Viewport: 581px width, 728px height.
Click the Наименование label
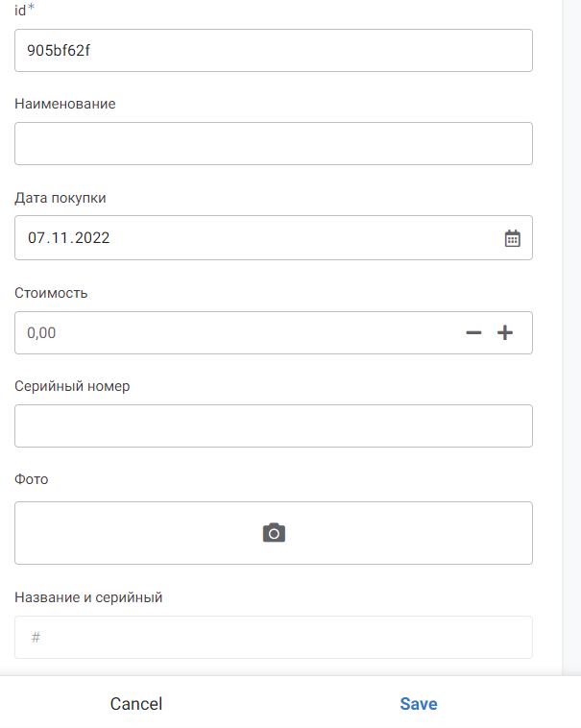(65, 104)
